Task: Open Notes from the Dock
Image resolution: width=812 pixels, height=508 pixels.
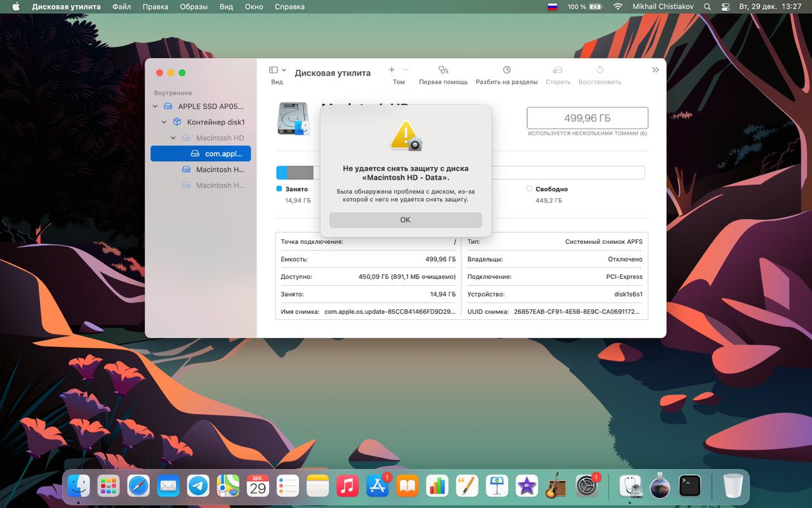Action: (x=317, y=487)
